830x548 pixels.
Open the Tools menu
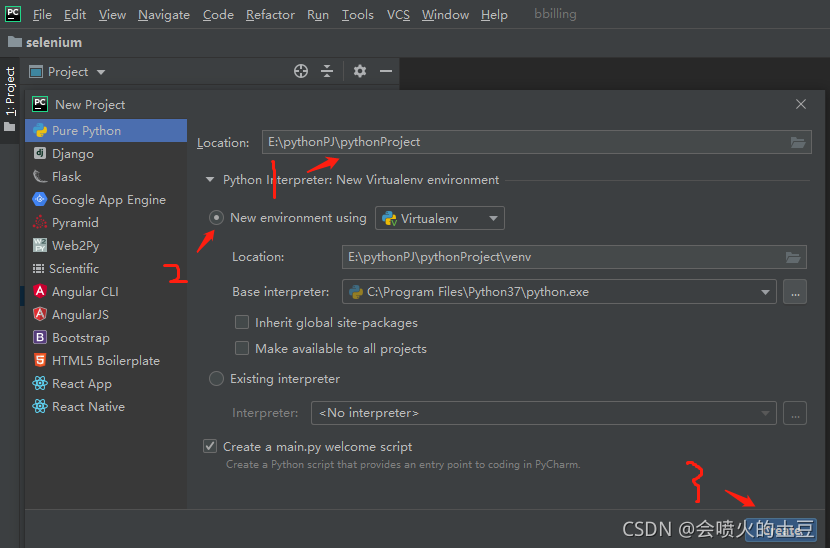357,15
